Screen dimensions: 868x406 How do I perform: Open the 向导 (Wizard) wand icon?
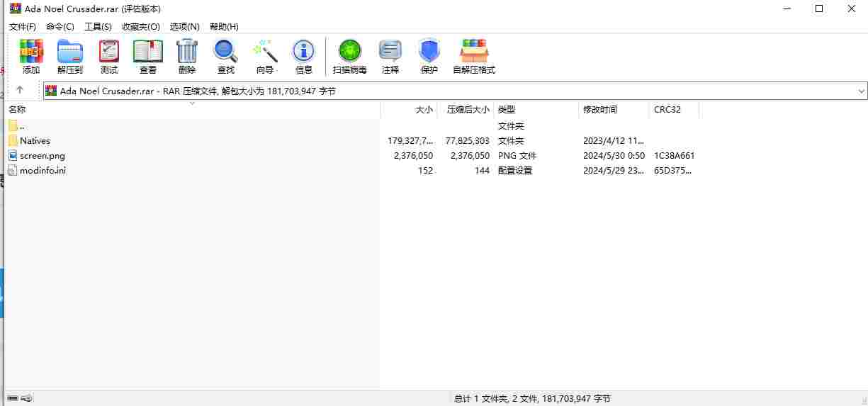265,51
